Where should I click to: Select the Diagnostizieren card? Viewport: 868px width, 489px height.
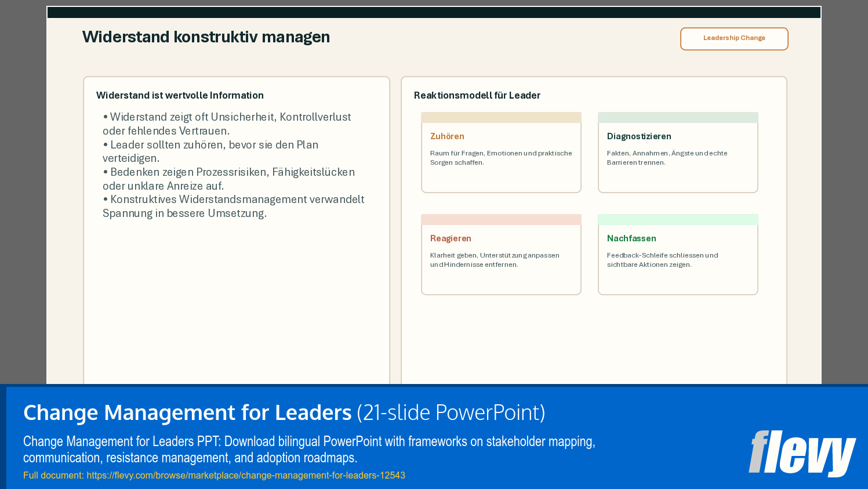[x=678, y=153]
